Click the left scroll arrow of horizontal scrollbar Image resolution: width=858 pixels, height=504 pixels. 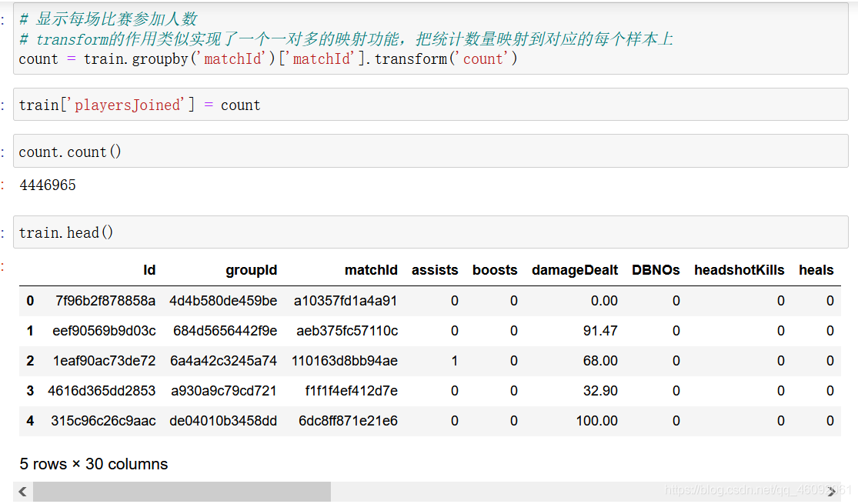pyautogui.click(x=23, y=492)
